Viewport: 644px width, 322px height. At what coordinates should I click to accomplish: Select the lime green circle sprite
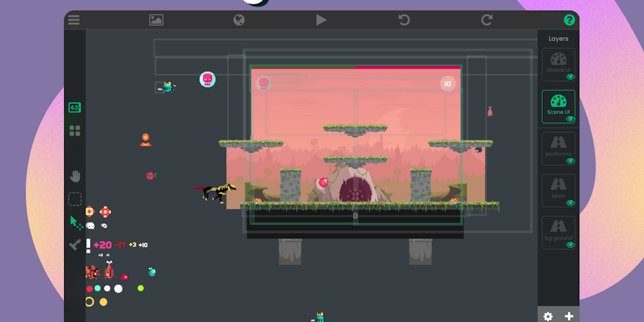[x=140, y=288]
